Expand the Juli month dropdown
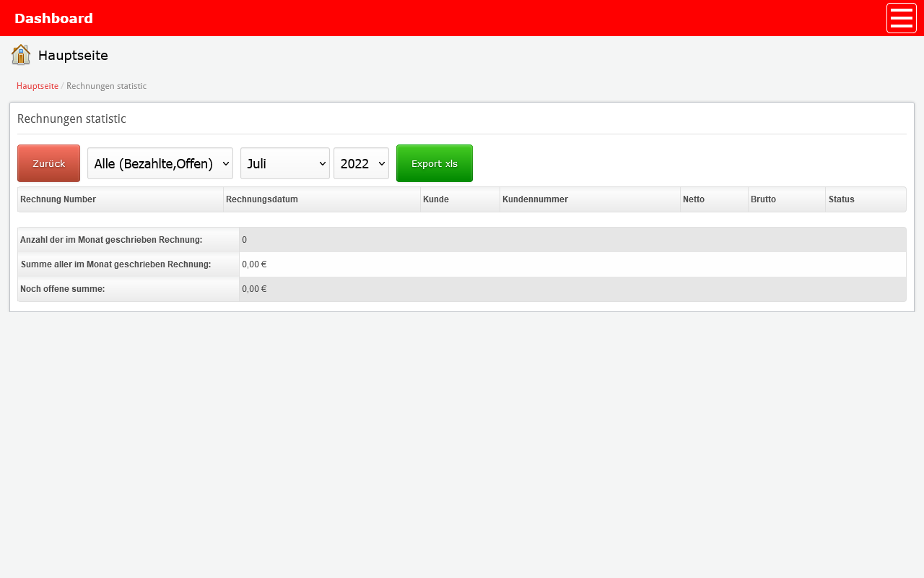924x578 pixels. pos(284,163)
